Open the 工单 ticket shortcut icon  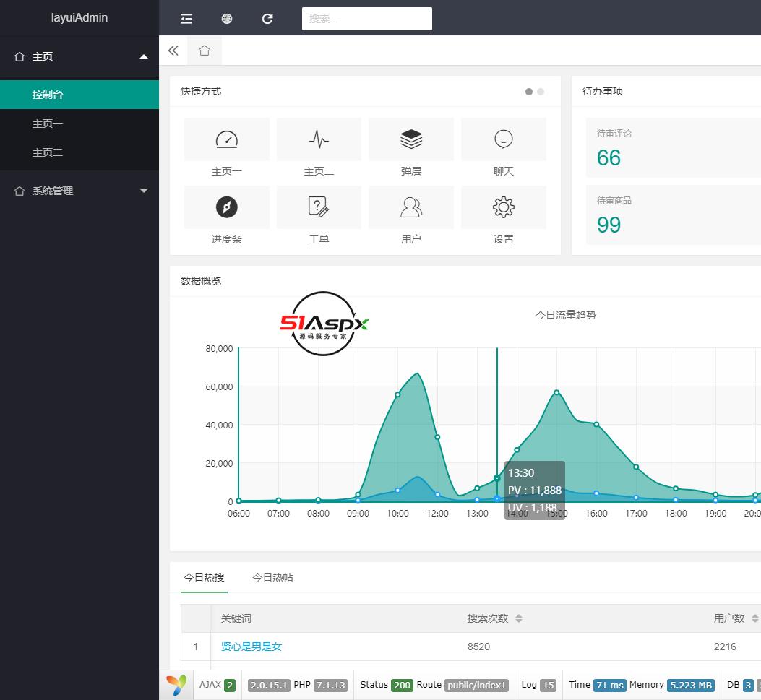tap(319, 207)
